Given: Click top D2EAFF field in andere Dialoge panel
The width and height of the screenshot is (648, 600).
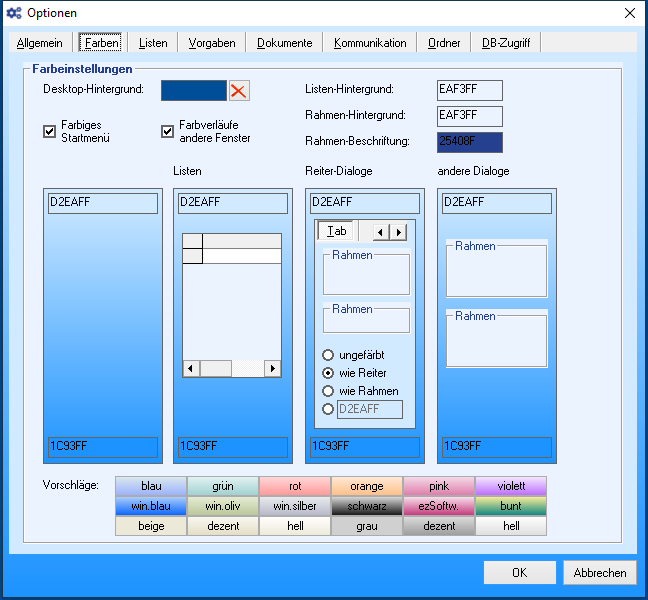Looking at the screenshot, I should 497,203.
